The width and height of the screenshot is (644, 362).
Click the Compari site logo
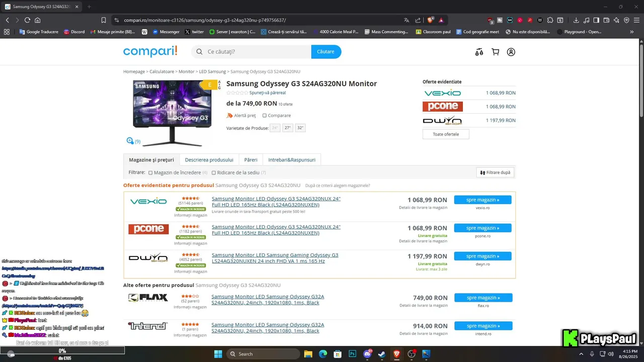(150, 51)
